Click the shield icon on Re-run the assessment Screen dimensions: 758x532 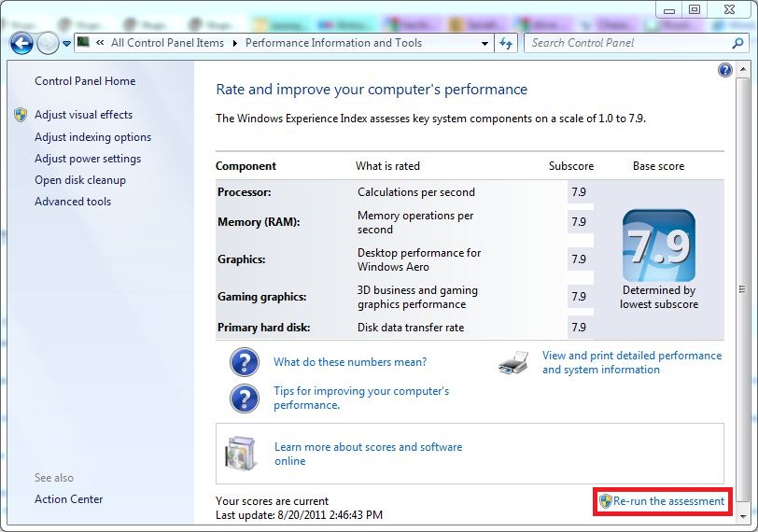(605, 501)
